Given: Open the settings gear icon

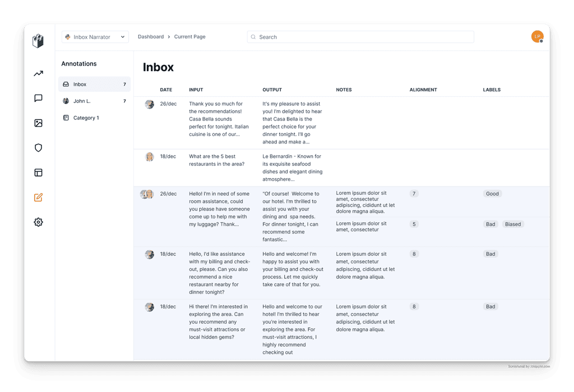Looking at the screenshot, I should click(38, 222).
